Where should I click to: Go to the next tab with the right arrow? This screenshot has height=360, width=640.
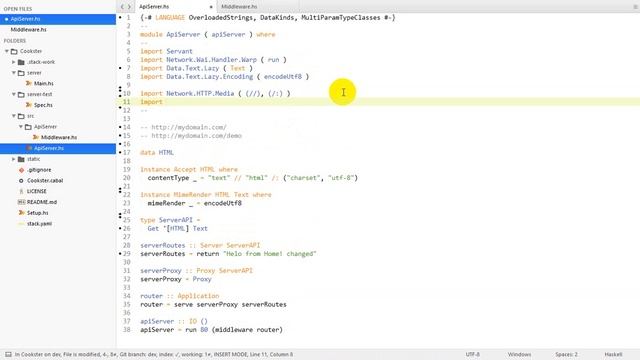(x=129, y=7)
